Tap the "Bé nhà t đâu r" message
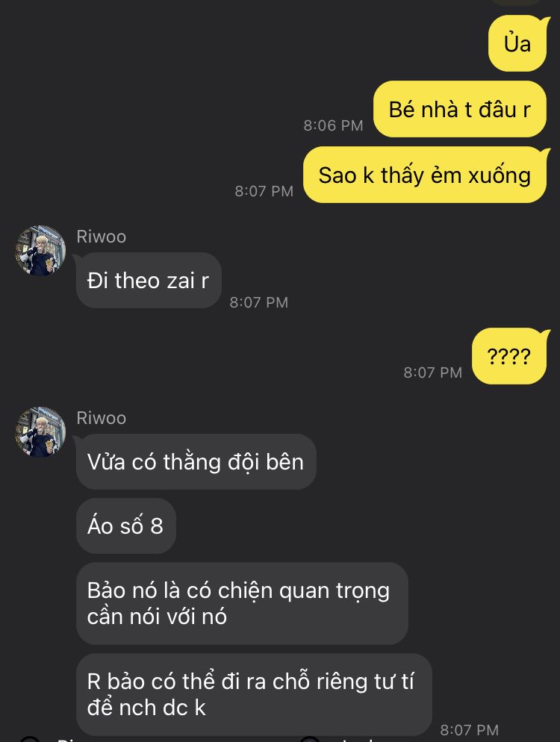Screen dimensions: 560x742 460,109
